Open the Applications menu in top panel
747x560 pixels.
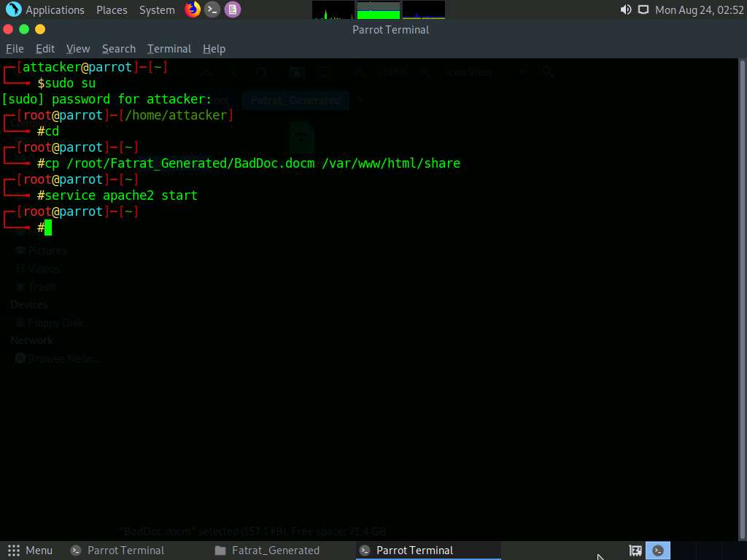(55, 9)
